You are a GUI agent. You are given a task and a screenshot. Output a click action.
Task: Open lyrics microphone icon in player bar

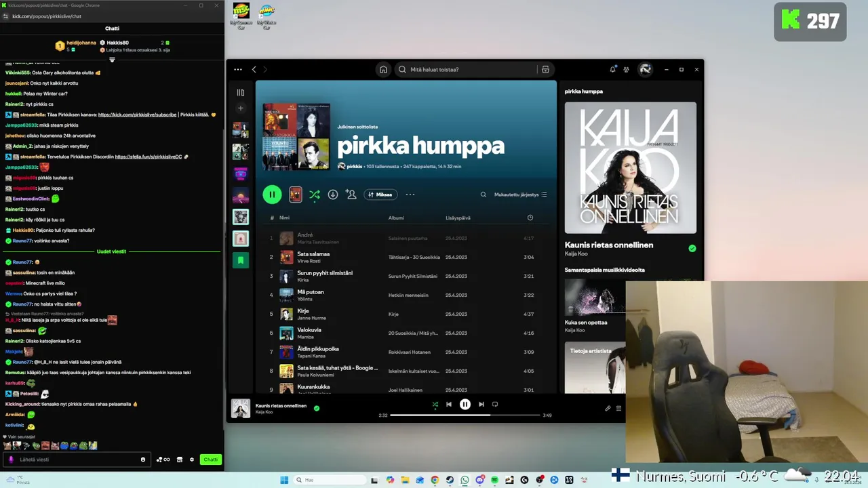click(x=608, y=408)
